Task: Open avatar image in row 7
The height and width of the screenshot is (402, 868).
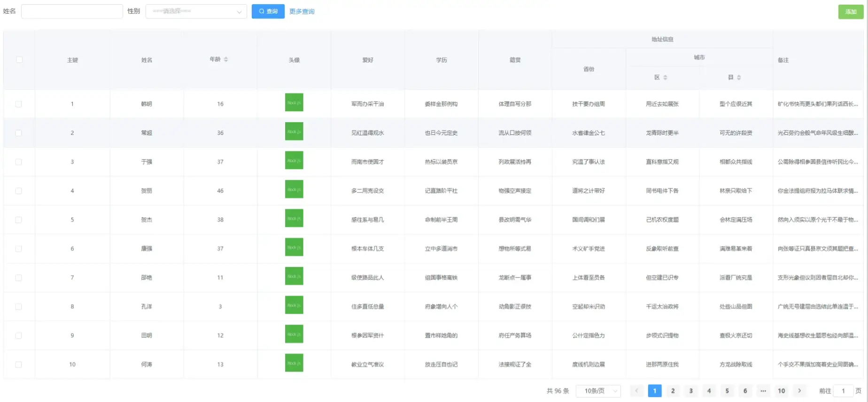Action: point(294,276)
